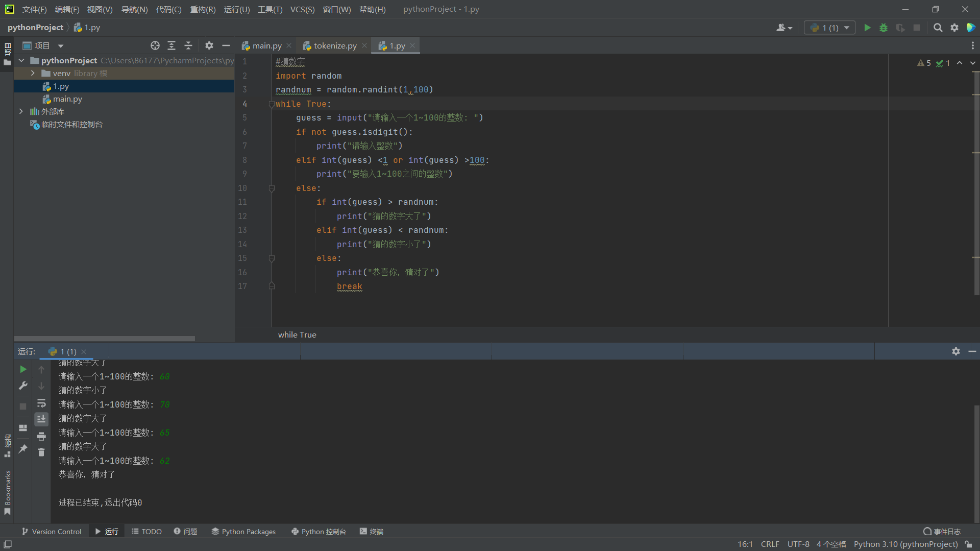Click the Python 3.10 interpreter in status bar

pos(905,544)
